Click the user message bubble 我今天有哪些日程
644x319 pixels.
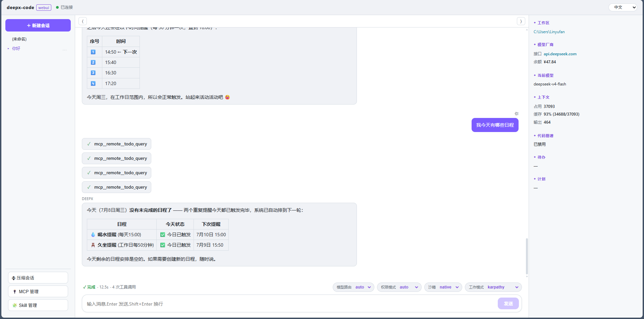click(495, 125)
